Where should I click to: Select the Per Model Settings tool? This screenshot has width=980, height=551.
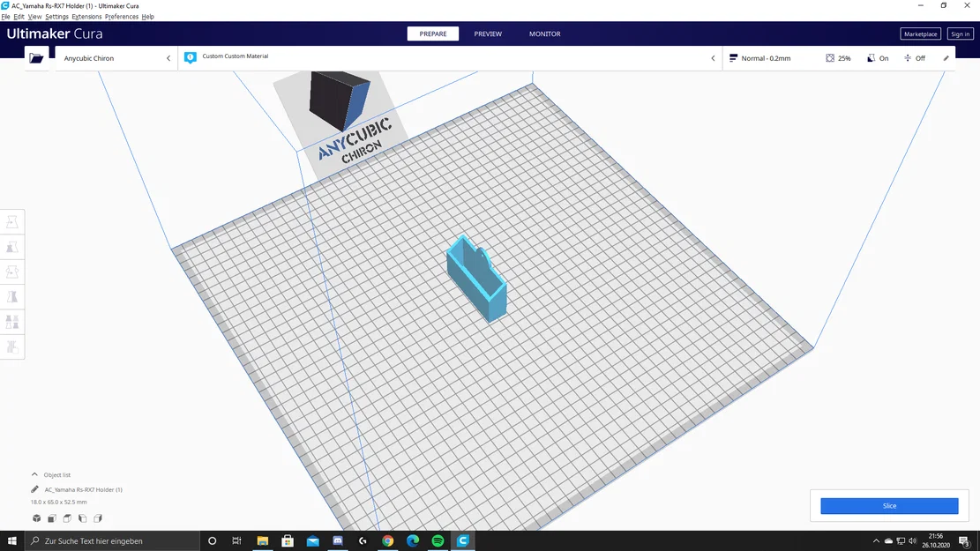click(x=11, y=322)
